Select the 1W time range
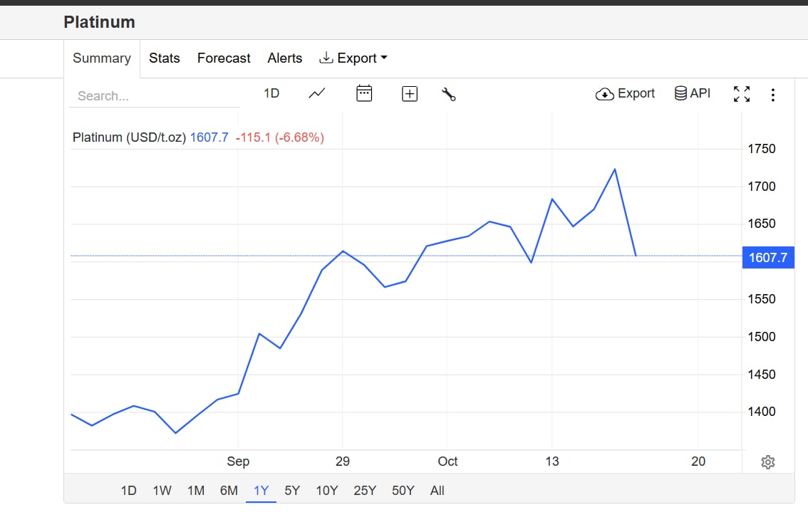This screenshot has height=532, width=808. [x=162, y=491]
